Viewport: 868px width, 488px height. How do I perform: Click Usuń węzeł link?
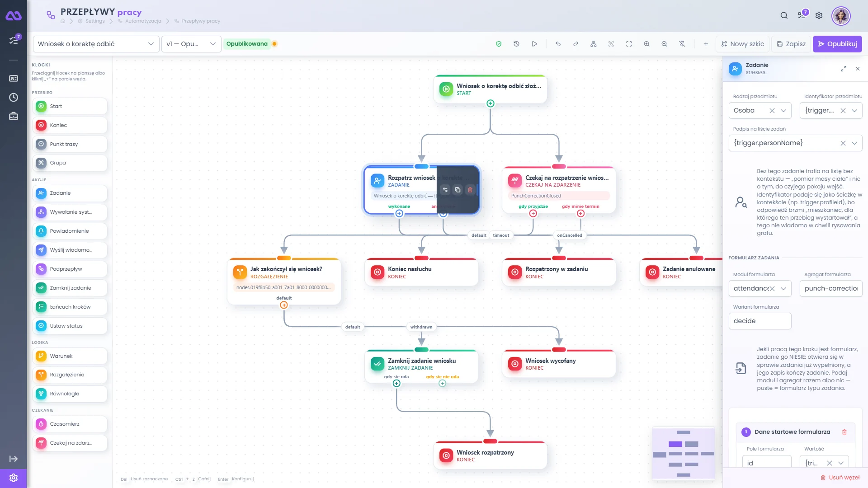tap(840, 478)
